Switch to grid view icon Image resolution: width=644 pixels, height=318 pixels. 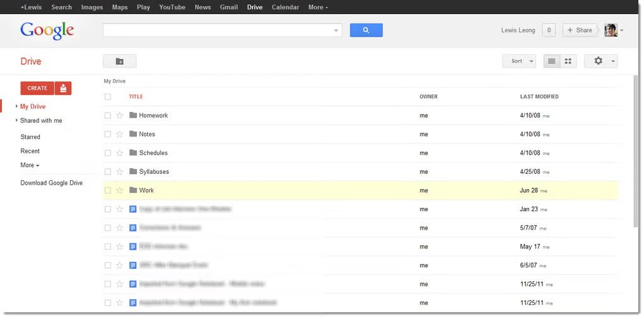[x=568, y=61]
